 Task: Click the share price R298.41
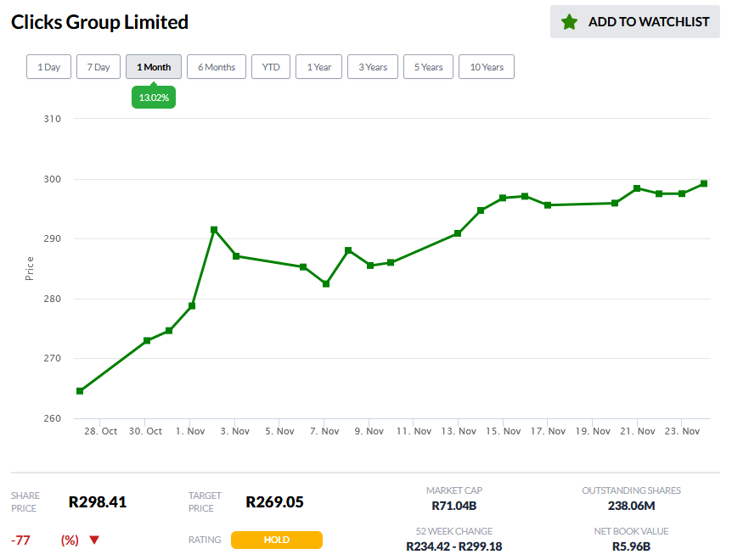coord(98,502)
